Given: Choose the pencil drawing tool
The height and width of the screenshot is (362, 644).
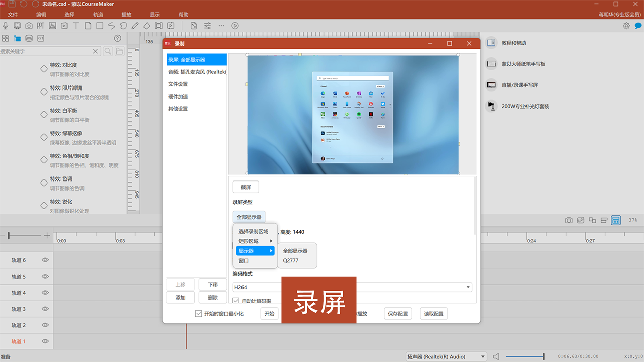Looking at the screenshot, I should [135, 26].
